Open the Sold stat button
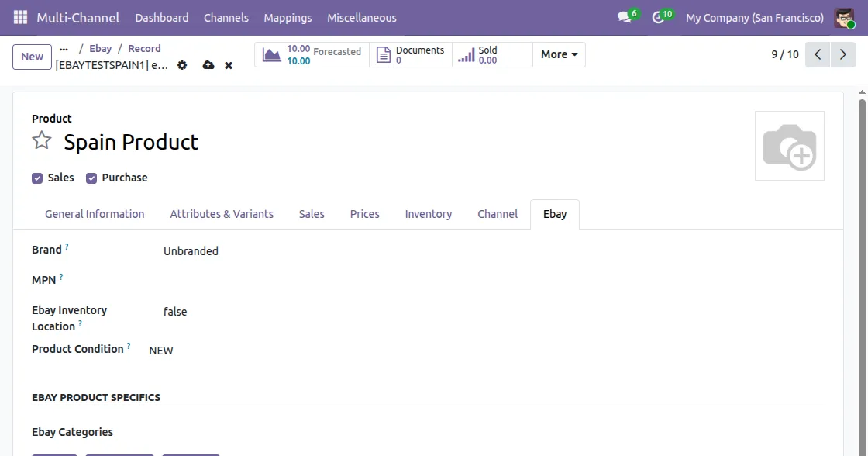This screenshot has height=456, width=868. click(x=492, y=55)
